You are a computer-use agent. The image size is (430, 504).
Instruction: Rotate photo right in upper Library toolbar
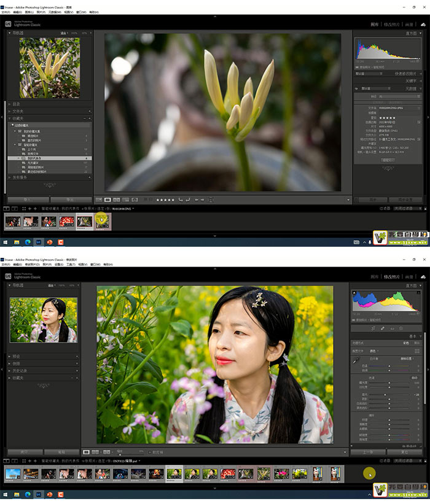pyautogui.click(x=188, y=200)
